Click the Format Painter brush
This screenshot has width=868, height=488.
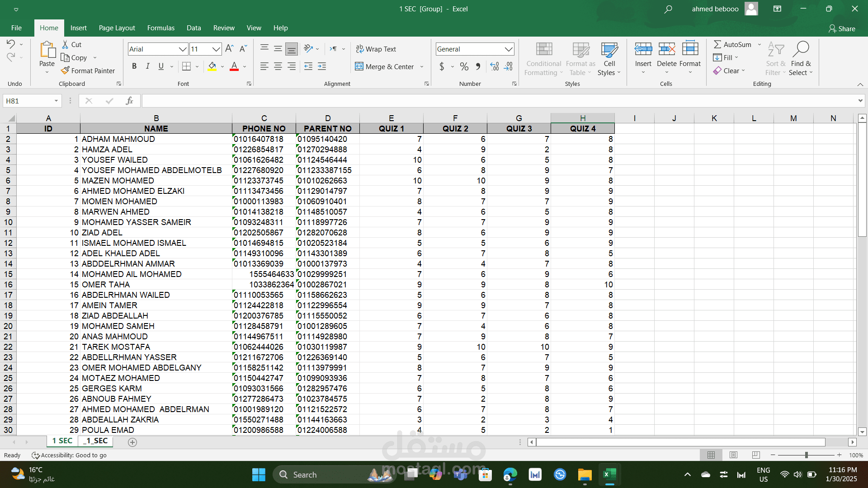pyautogui.click(x=66, y=70)
